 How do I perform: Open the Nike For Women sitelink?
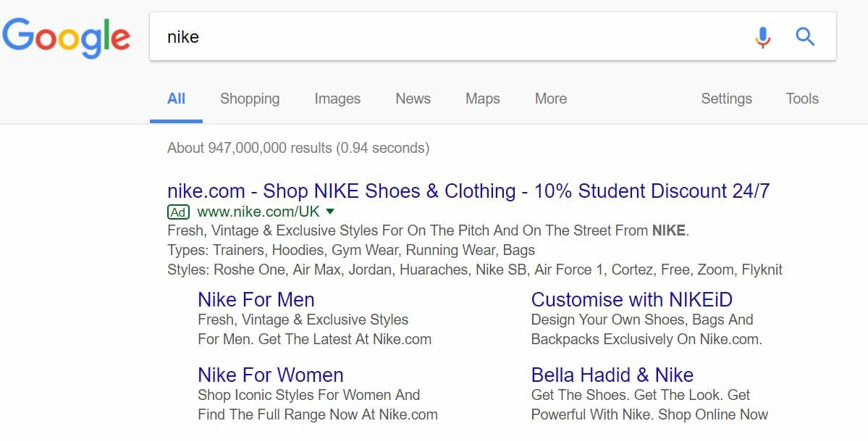271,375
